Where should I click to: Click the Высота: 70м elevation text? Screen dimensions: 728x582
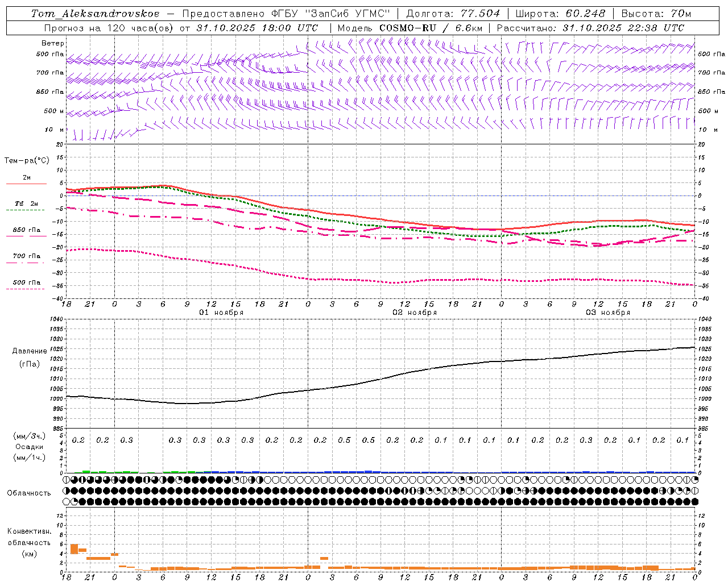click(x=656, y=14)
